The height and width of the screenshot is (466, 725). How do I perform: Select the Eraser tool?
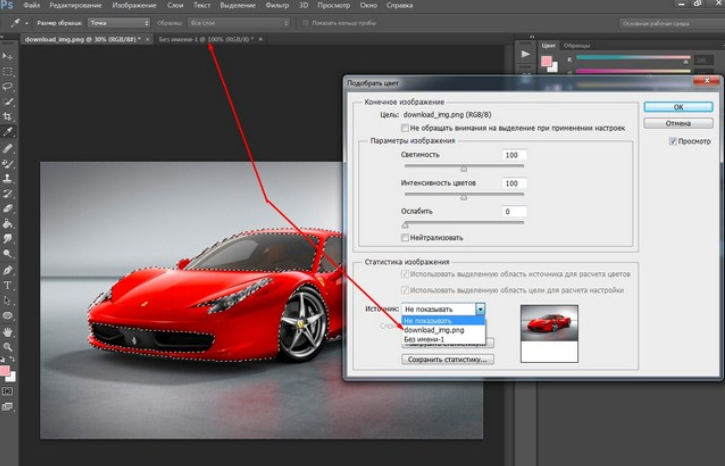tap(8, 209)
